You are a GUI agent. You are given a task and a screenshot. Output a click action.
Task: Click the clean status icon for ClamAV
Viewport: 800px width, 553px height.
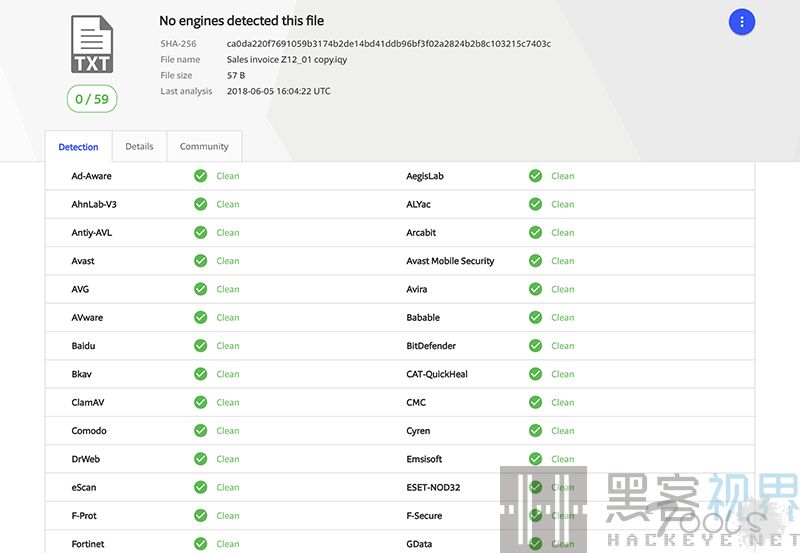pos(200,402)
